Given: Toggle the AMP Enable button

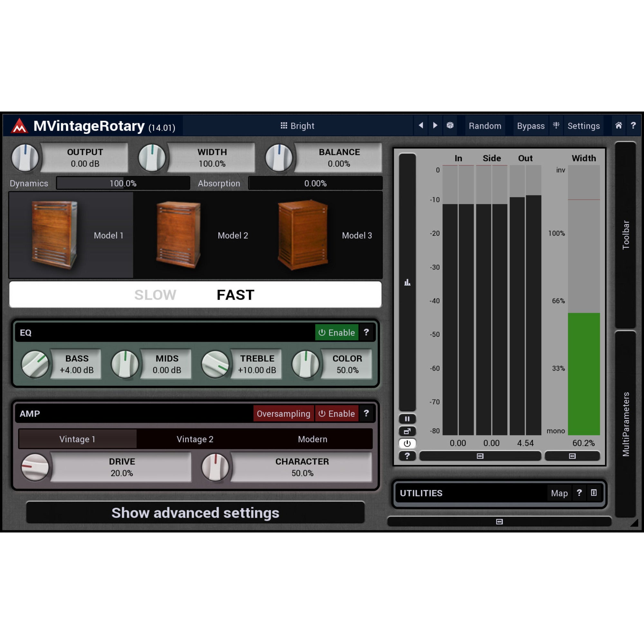Looking at the screenshot, I should [337, 414].
